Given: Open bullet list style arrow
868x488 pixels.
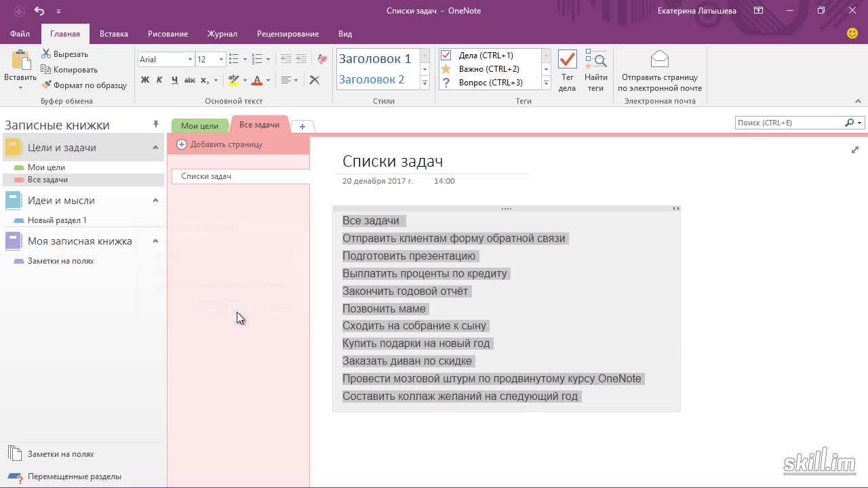Looking at the screenshot, I should coord(245,60).
